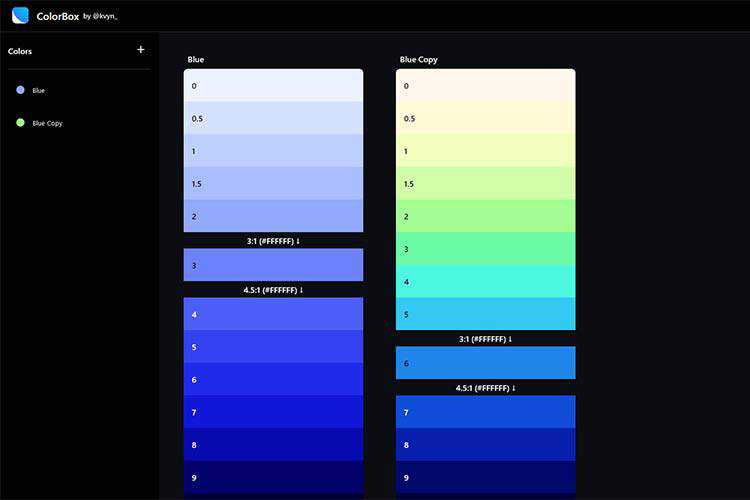Add a new color with plus icon
The image size is (750, 500).
tap(140, 49)
